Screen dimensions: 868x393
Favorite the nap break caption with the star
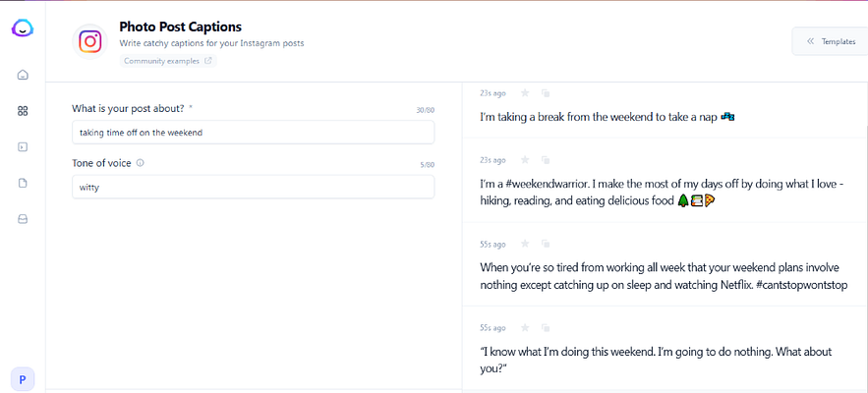525,93
